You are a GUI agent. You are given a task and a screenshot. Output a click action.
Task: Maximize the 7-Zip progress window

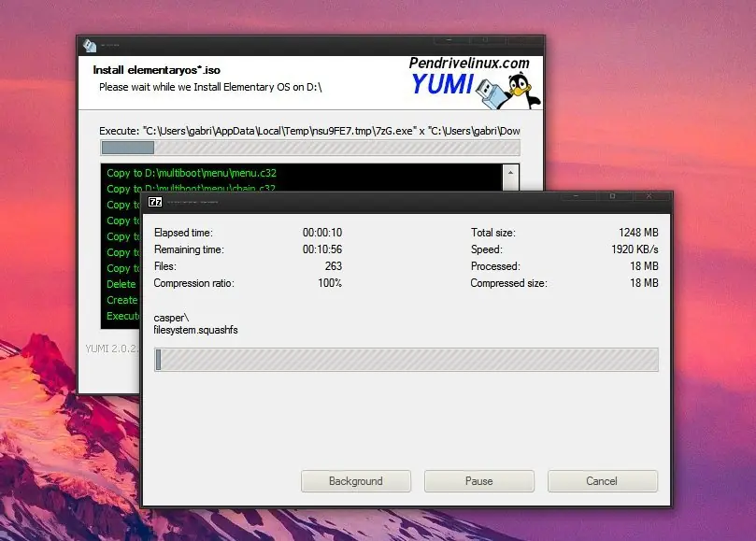612,196
